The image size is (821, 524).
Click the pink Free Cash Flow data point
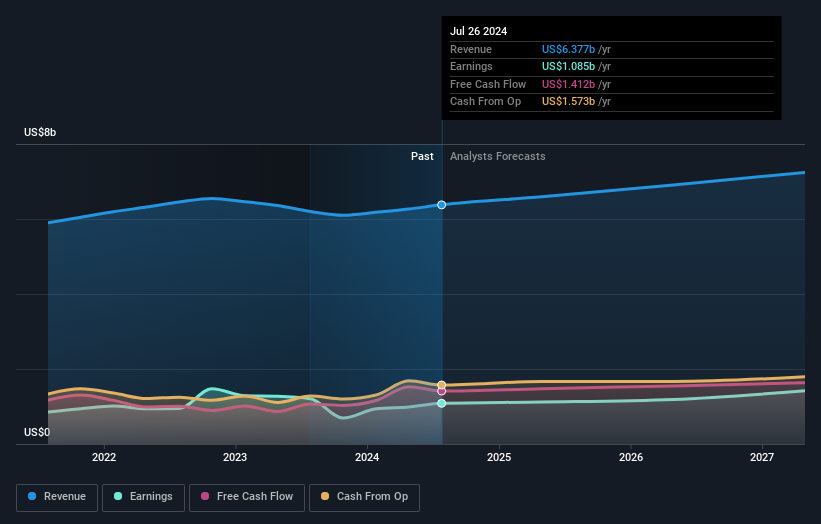pyautogui.click(x=441, y=391)
